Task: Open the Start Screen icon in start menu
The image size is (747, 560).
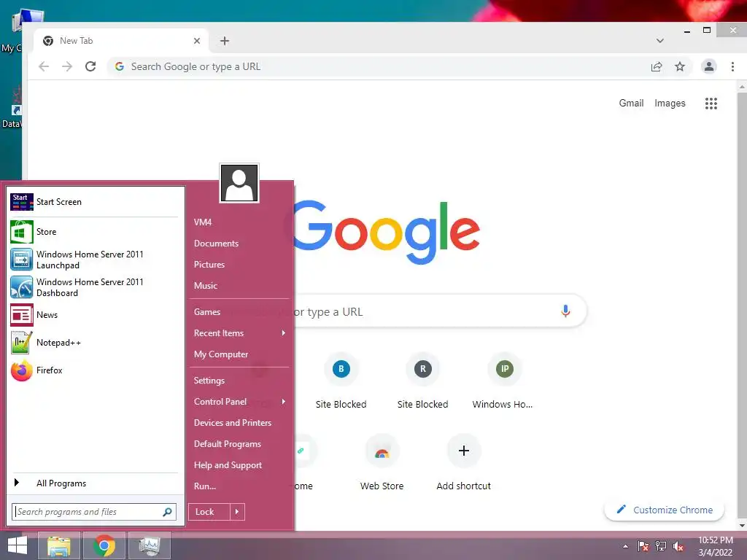Action: pyautogui.click(x=21, y=202)
